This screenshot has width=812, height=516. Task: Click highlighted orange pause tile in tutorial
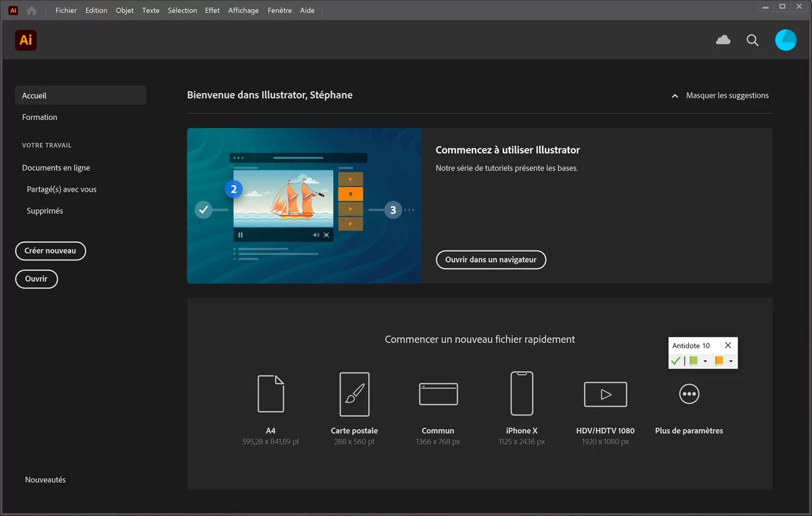[x=351, y=194]
